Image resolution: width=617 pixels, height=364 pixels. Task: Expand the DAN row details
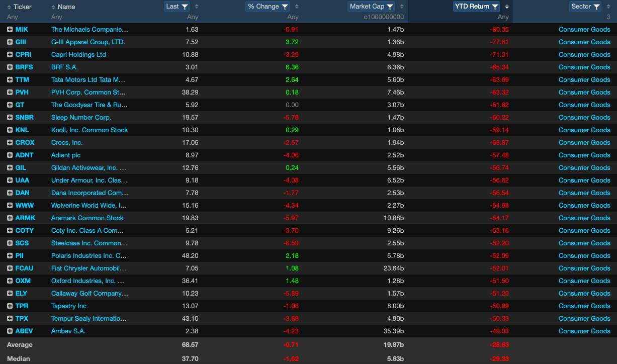(x=10, y=193)
